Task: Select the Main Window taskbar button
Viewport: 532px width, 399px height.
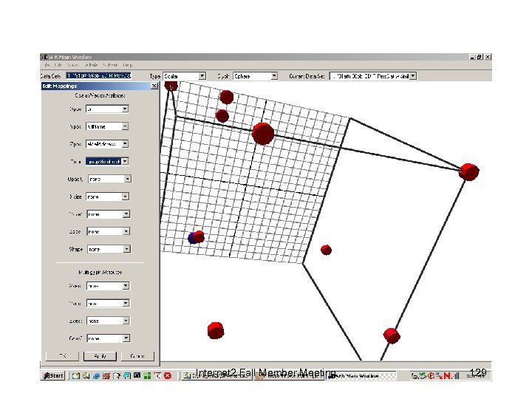Action: (x=361, y=376)
